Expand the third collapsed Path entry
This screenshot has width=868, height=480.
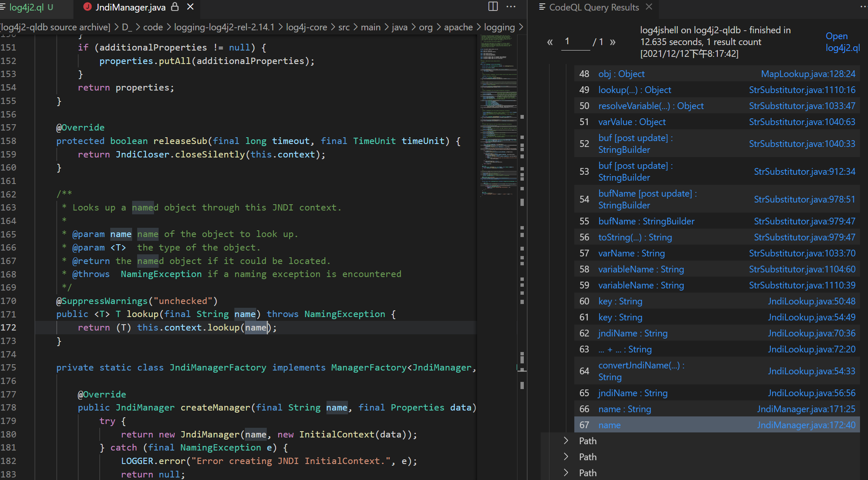[x=566, y=473]
